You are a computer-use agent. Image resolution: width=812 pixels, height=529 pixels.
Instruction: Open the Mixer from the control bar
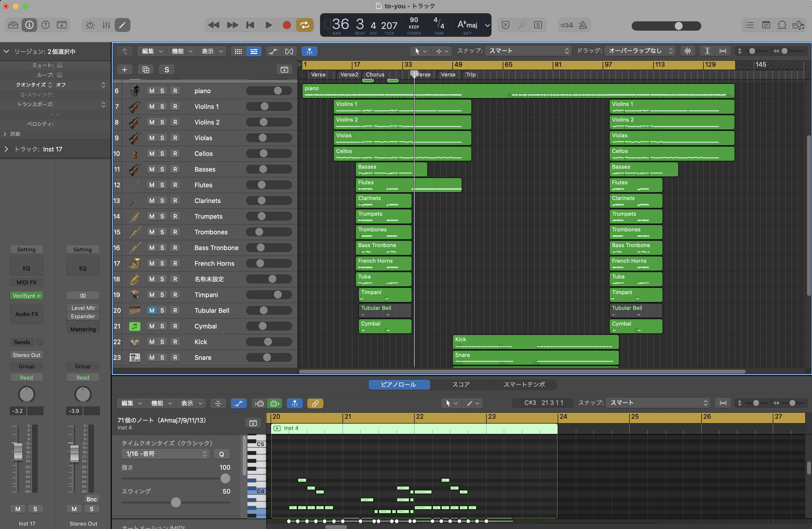tap(106, 25)
